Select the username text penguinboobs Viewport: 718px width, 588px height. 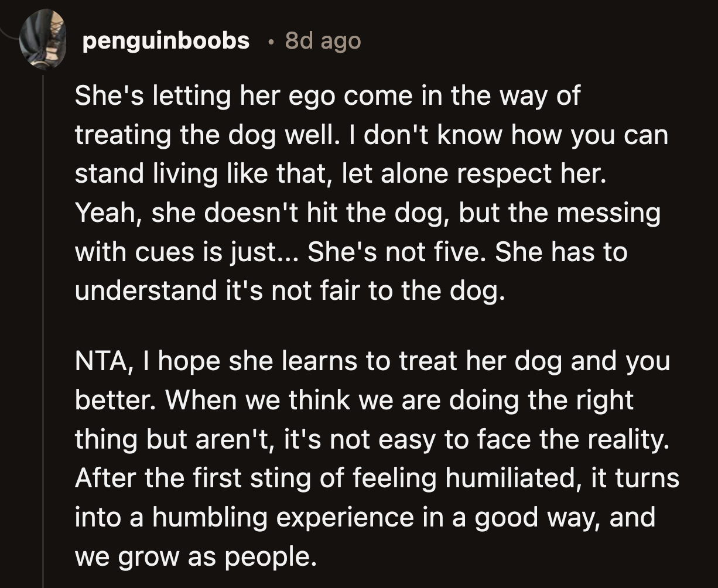pos(165,40)
